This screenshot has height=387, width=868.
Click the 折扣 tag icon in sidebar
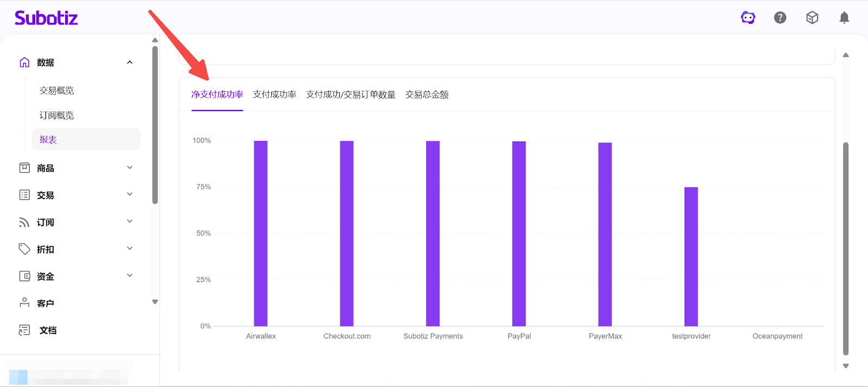[24, 249]
